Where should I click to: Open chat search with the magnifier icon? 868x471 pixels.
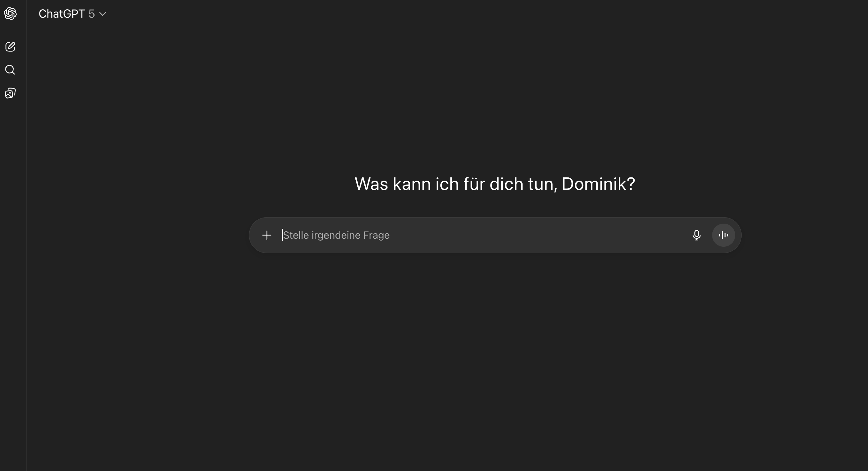coord(10,70)
